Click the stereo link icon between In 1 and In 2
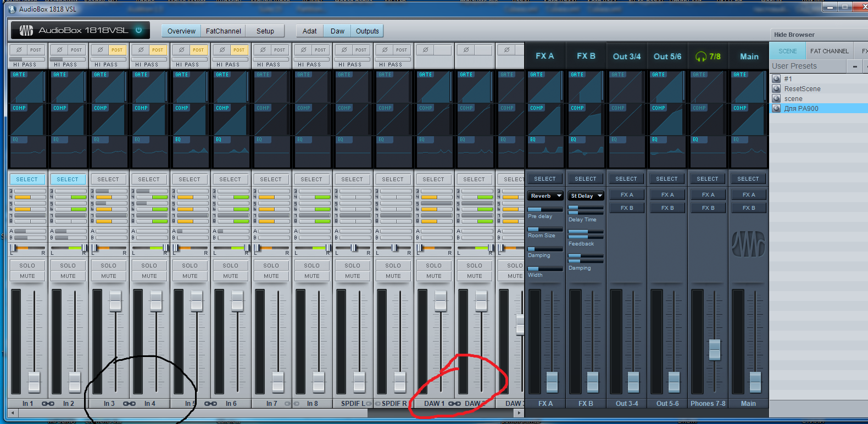Viewport: 868px width, 424px height. [x=48, y=404]
